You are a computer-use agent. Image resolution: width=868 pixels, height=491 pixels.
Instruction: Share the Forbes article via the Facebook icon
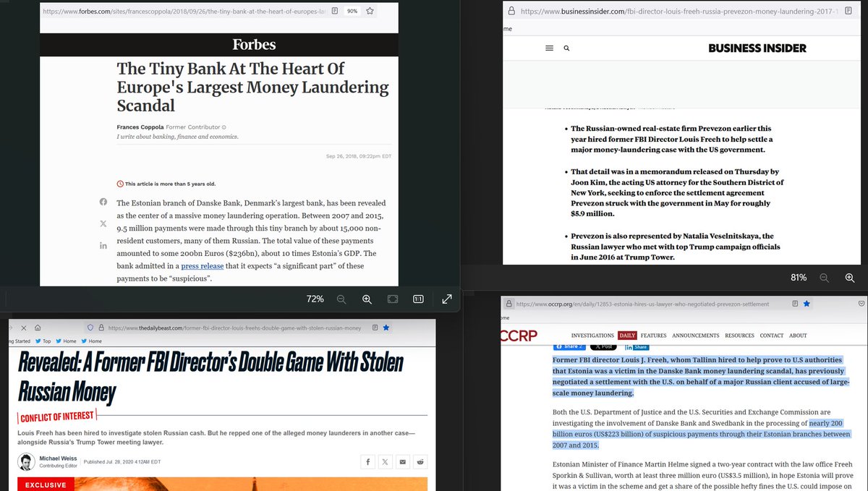pyautogui.click(x=103, y=202)
